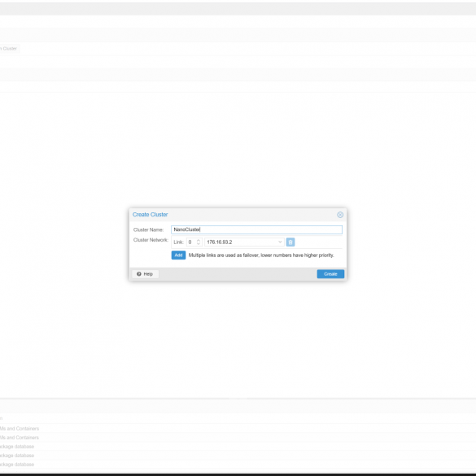Click the Cluster Name input field
The height and width of the screenshot is (476, 476).
click(256, 229)
